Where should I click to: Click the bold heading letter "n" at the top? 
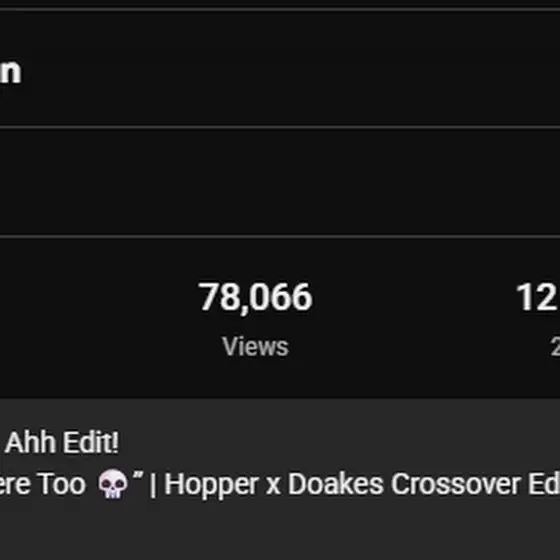[x=10, y=72]
